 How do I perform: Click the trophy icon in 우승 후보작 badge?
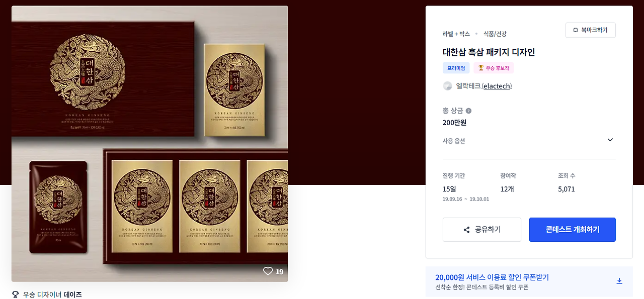point(481,68)
